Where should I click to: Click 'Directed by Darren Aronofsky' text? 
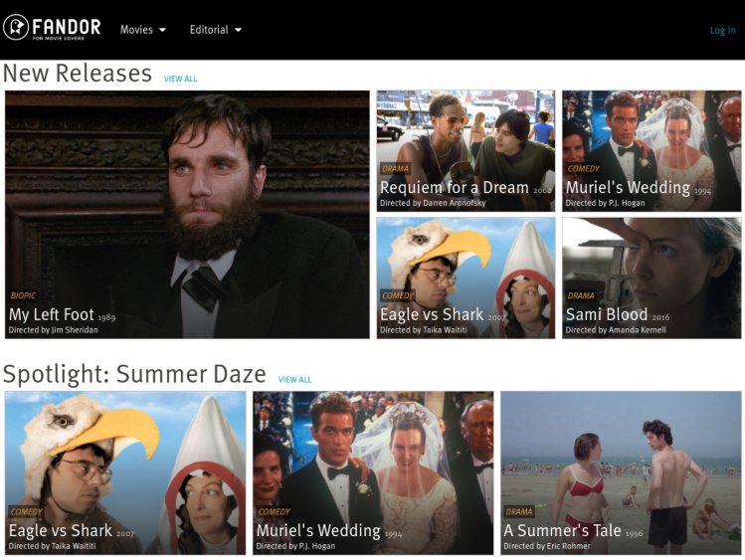pos(433,203)
